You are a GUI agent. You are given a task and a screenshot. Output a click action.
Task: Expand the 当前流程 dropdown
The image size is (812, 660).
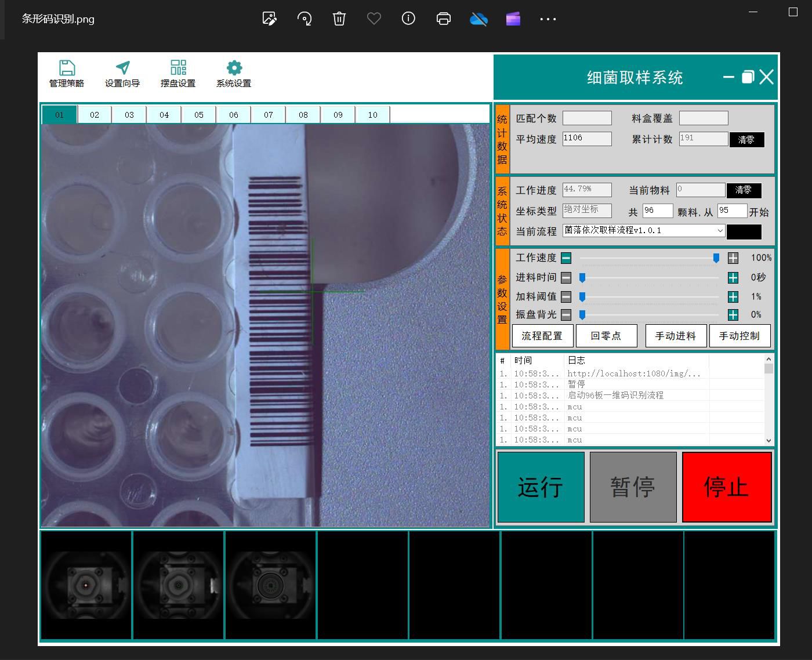[720, 231]
